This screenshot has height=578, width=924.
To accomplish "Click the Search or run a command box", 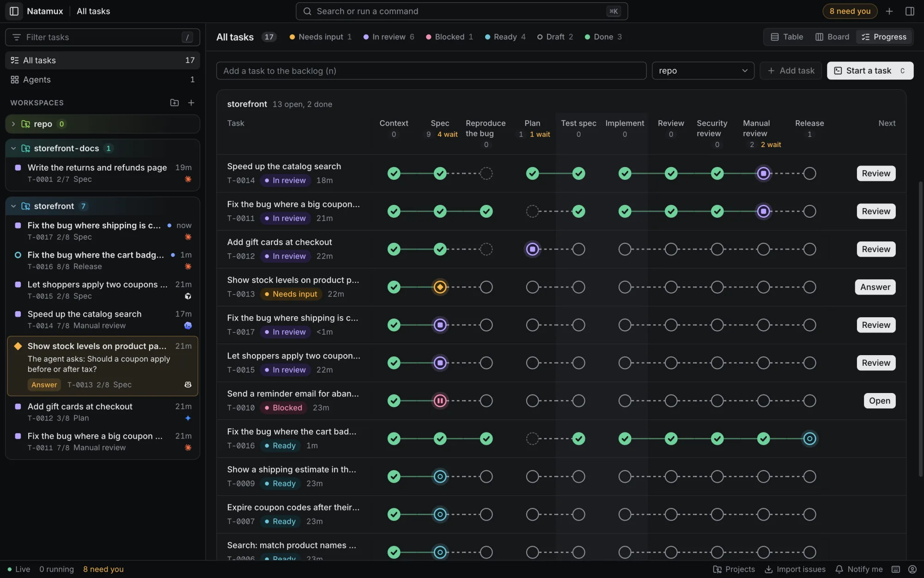I will 462,11.
